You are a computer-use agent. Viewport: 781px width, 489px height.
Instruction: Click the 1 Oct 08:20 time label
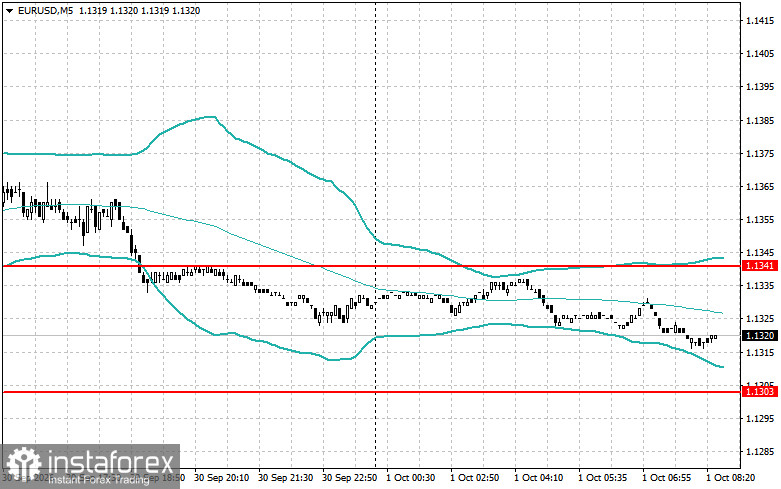point(731,478)
